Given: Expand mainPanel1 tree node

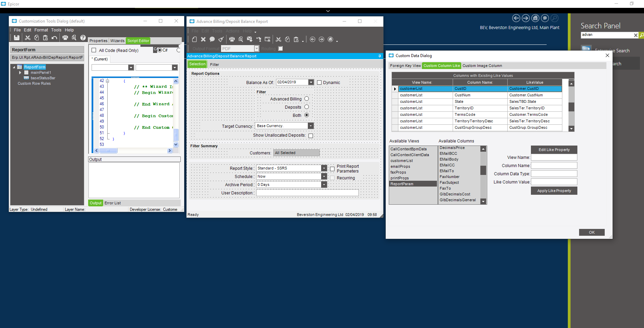Looking at the screenshot, I should tap(20, 72).
